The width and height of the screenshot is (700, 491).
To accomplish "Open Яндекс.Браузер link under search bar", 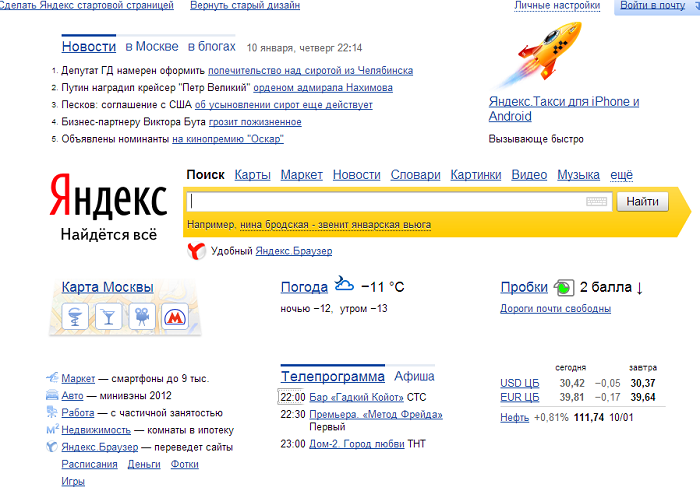I will 294,251.
